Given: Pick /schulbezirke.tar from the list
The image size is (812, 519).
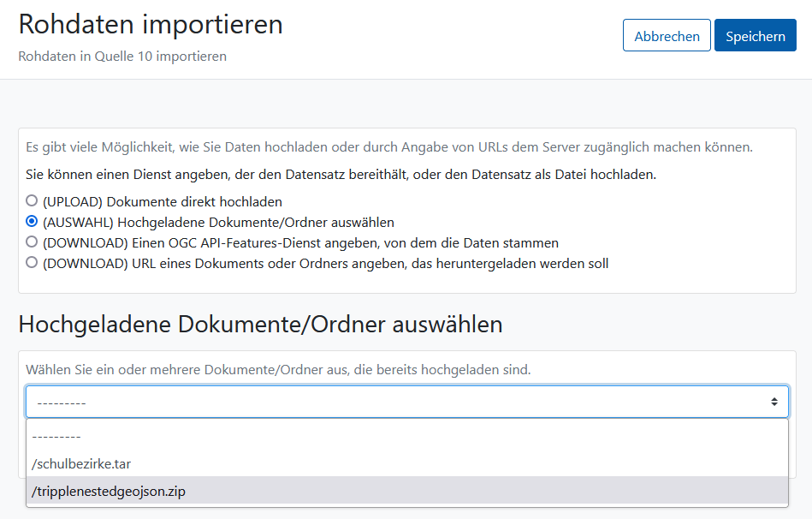Looking at the screenshot, I should click(407, 463).
